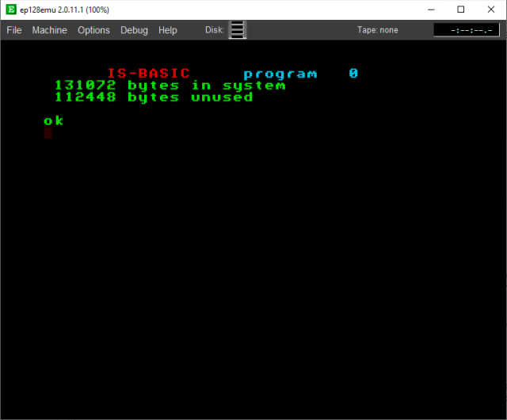Minimize the ep128emu window

[x=431, y=10]
